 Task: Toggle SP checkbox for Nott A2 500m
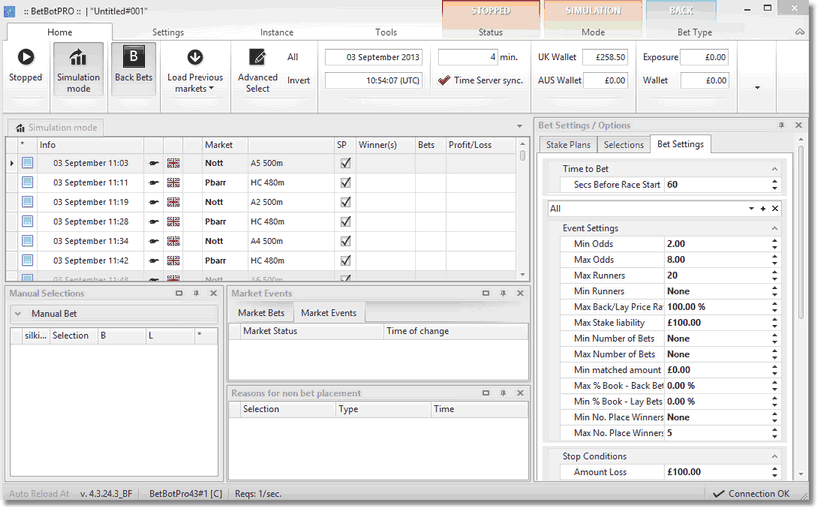pos(345,202)
